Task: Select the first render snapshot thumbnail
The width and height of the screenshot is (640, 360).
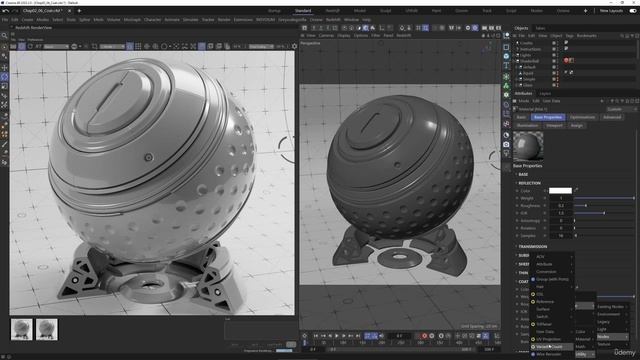Action: 21,329
